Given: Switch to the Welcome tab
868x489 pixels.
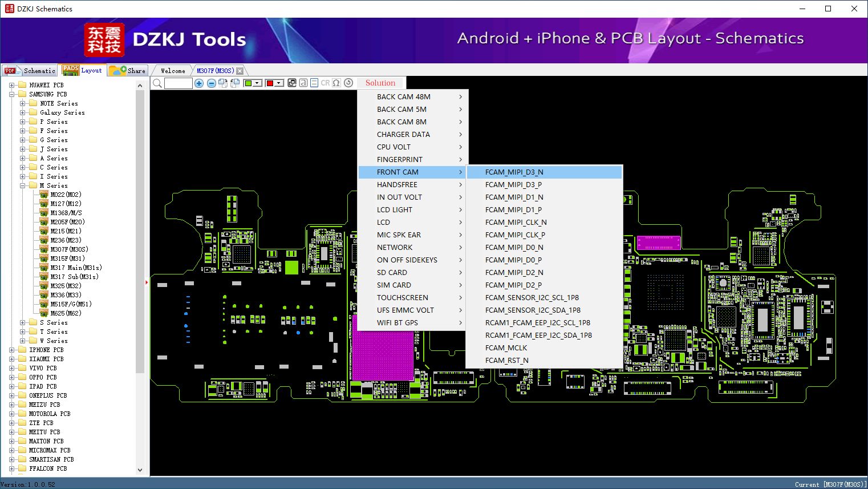Looking at the screenshot, I should pyautogui.click(x=173, y=71).
